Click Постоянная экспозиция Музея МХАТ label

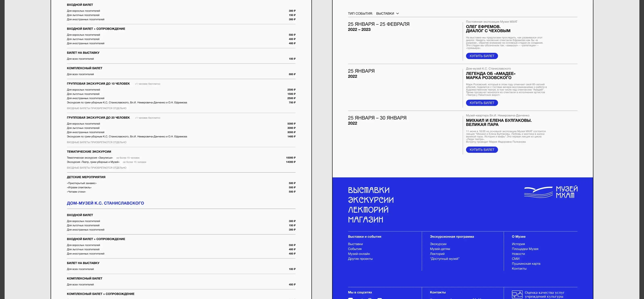[x=491, y=22]
